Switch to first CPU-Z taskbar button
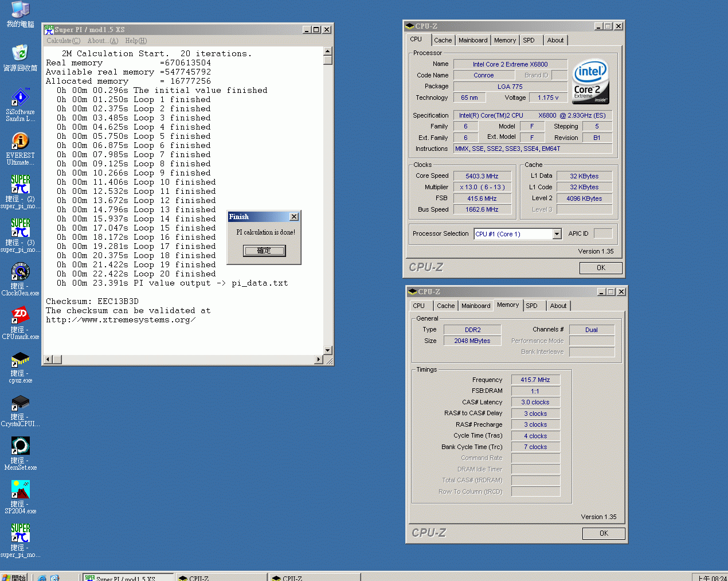This screenshot has width=728, height=581. [x=221, y=577]
